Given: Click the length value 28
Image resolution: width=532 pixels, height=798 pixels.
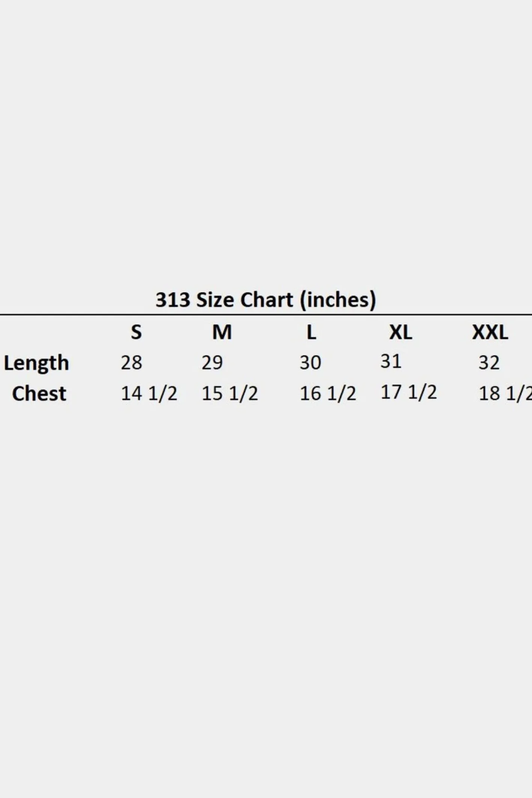Looking at the screenshot, I should coord(132,362).
